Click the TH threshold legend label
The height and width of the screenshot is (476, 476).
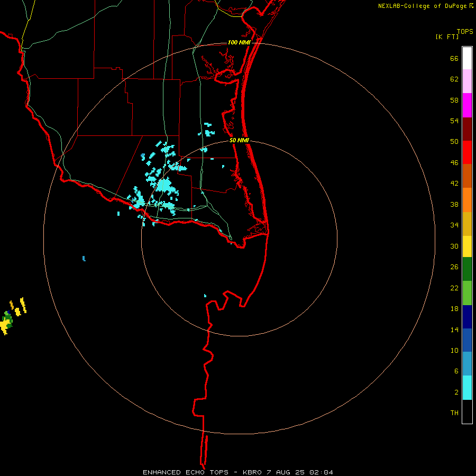pyautogui.click(x=454, y=413)
